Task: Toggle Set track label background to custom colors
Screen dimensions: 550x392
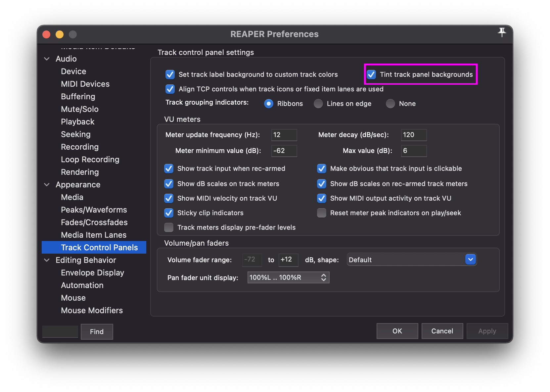Action: pos(170,74)
